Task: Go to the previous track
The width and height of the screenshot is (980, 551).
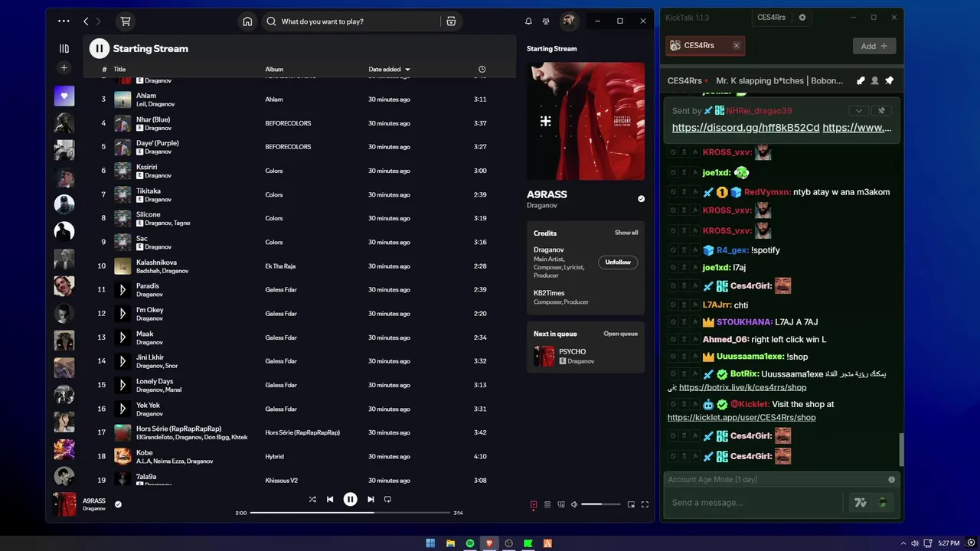Action: pos(330,499)
